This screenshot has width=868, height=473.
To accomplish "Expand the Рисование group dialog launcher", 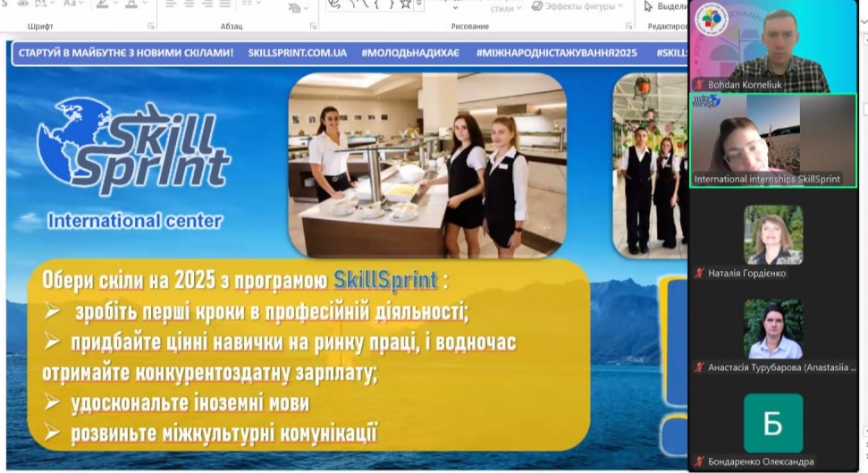I will [x=628, y=27].
